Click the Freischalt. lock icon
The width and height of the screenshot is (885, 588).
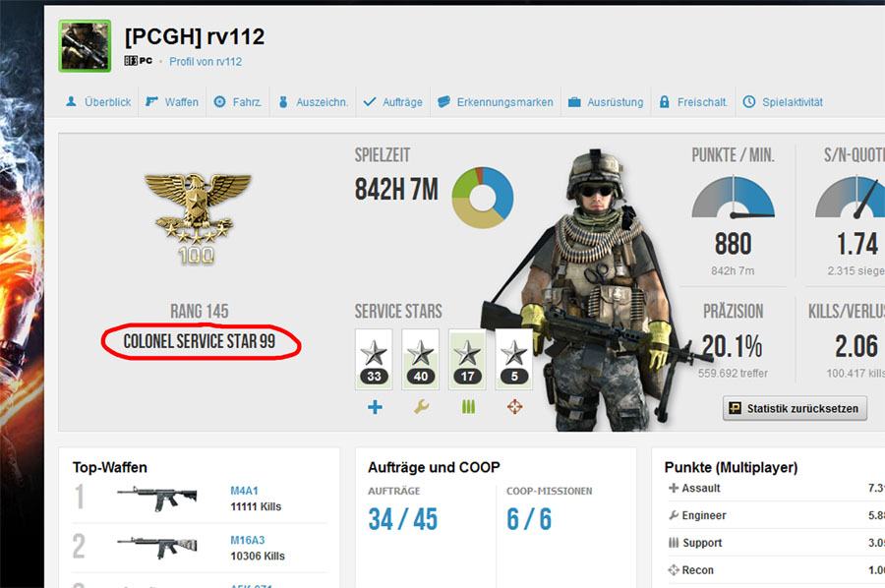[x=665, y=102]
